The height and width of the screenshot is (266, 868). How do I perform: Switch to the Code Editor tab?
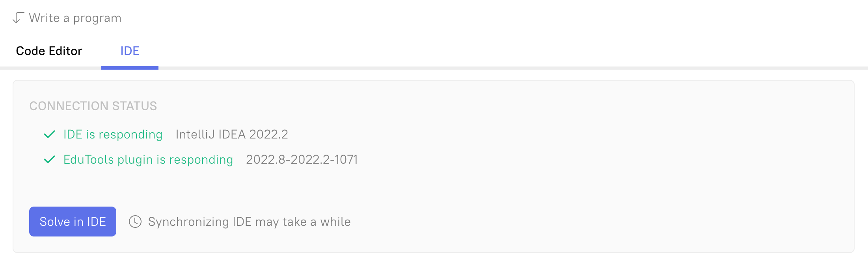49,51
